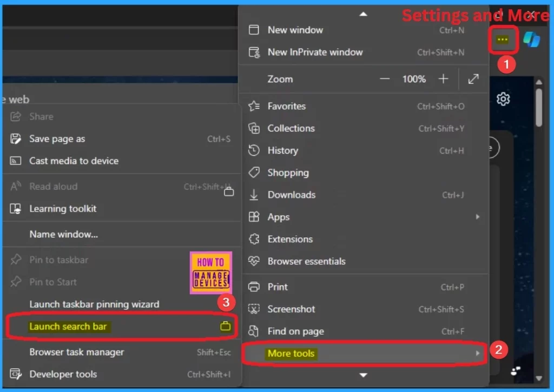Screen dimensions: 554x392
Task: Open the Copilot icon in the toolbar
Action: (x=531, y=39)
